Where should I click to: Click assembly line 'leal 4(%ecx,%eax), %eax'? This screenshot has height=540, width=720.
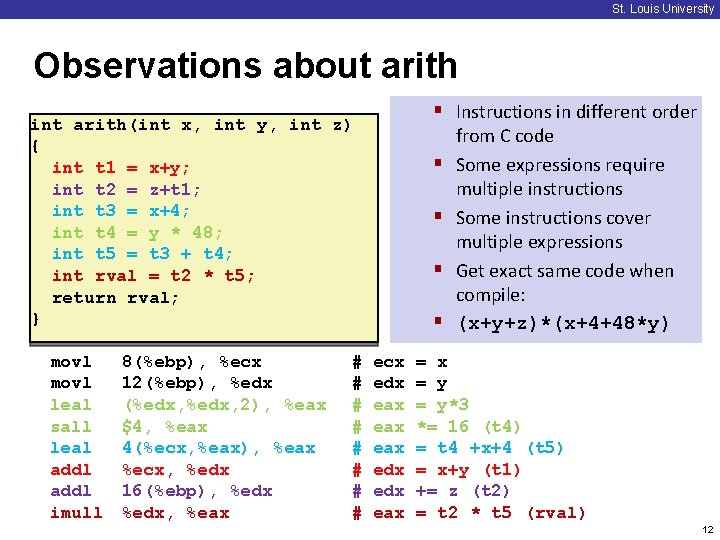pos(183,448)
